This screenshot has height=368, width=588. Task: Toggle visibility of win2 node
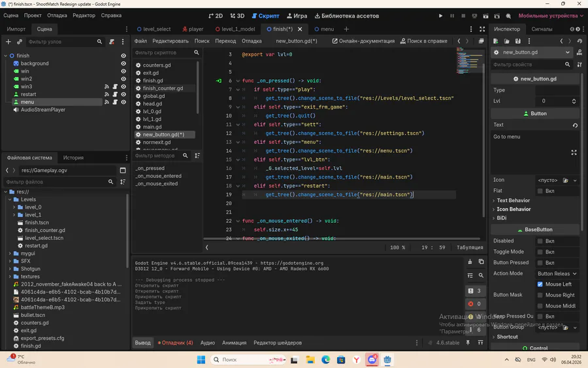tap(123, 79)
